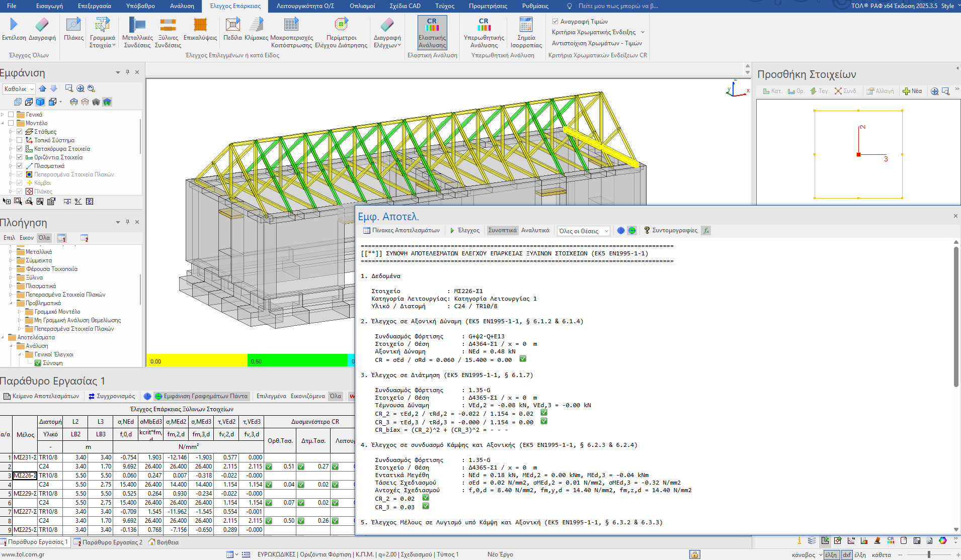
Task: Uncheck Κατακόρυφα Στοιχεία visibility checkbox
Action: coord(19,149)
